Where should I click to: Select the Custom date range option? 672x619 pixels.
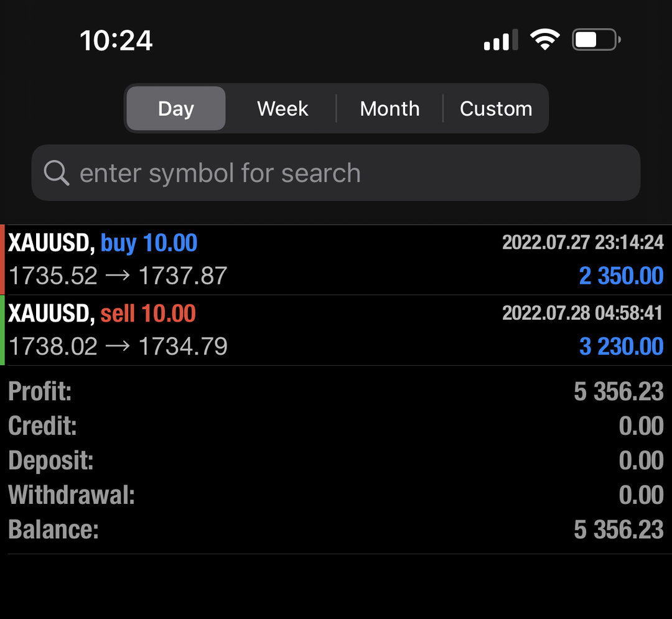pyautogui.click(x=496, y=108)
